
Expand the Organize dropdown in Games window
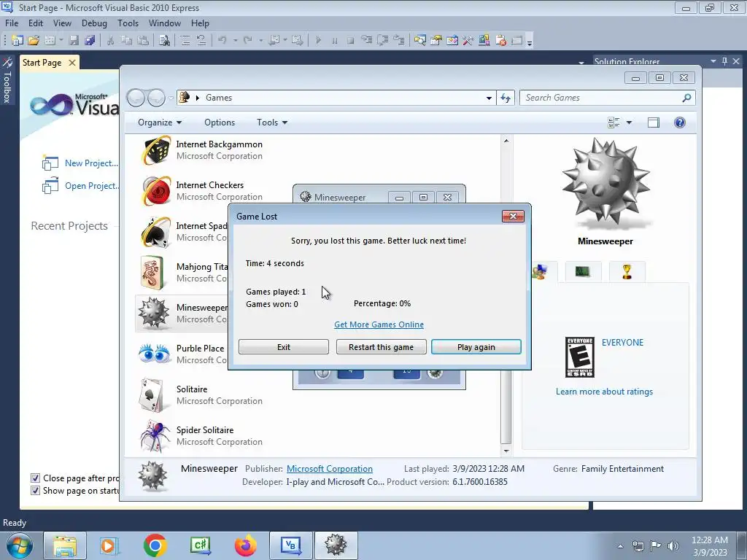(160, 122)
